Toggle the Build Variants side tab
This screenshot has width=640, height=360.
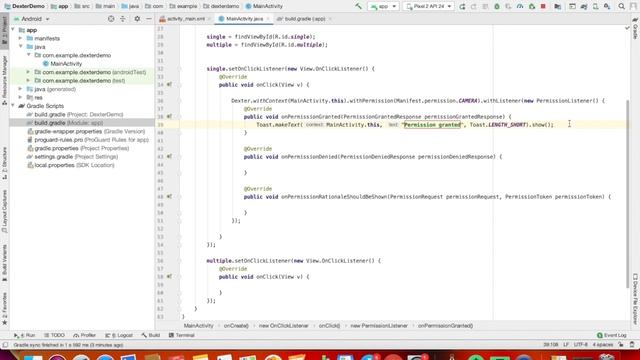pyautogui.click(x=4, y=263)
